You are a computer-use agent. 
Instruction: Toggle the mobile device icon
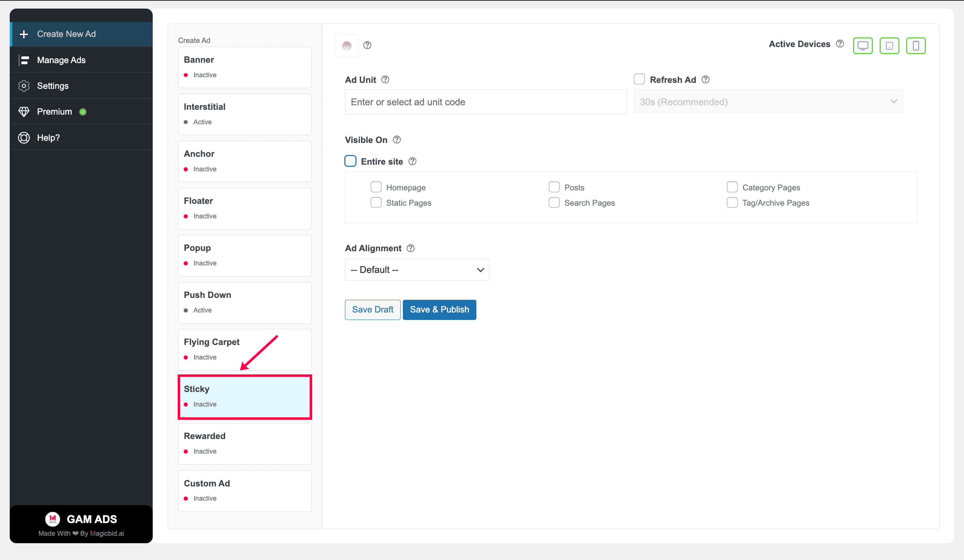[x=916, y=46]
